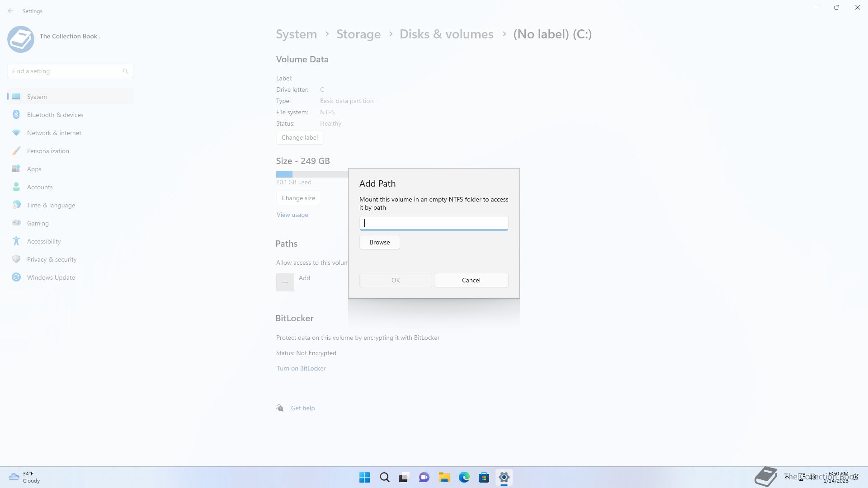Click Browse in the Add Path dialog
The width and height of the screenshot is (868, 488).
click(379, 242)
